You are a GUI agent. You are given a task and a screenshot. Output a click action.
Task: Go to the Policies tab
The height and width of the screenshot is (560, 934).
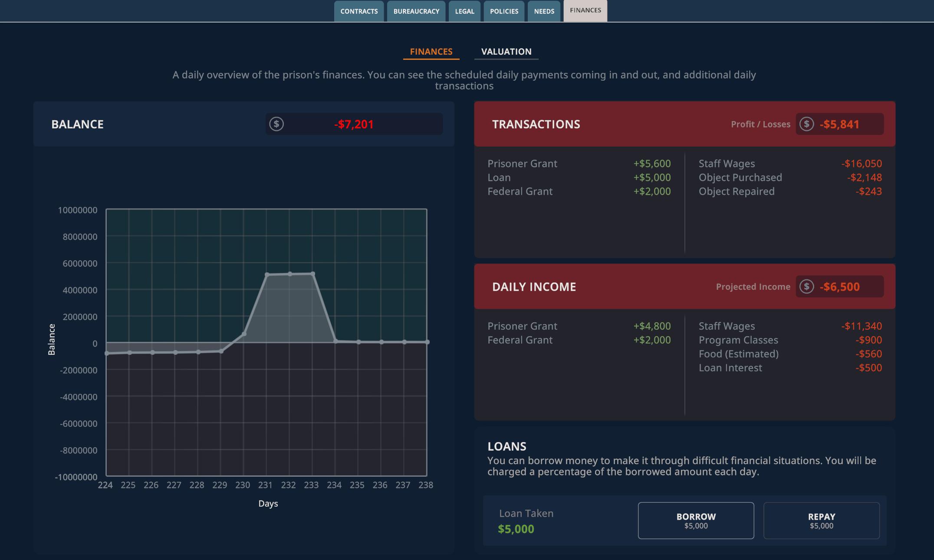[504, 11]
